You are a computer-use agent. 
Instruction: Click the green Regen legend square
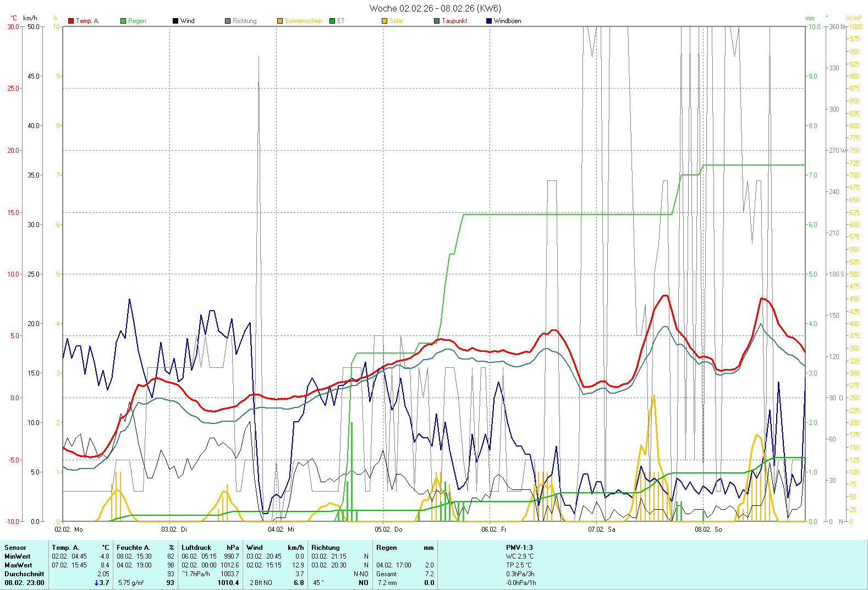(123, 21)
